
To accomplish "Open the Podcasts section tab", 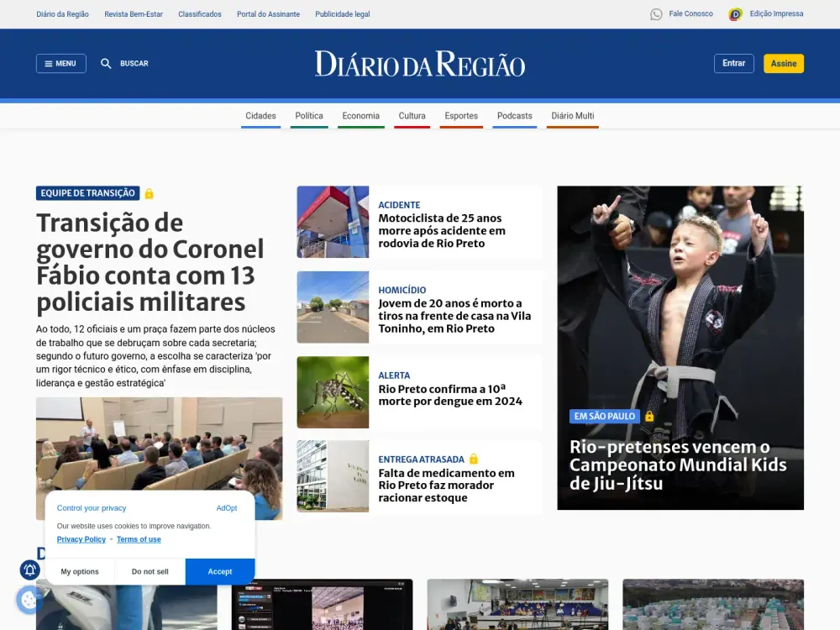I will point(514,116).
